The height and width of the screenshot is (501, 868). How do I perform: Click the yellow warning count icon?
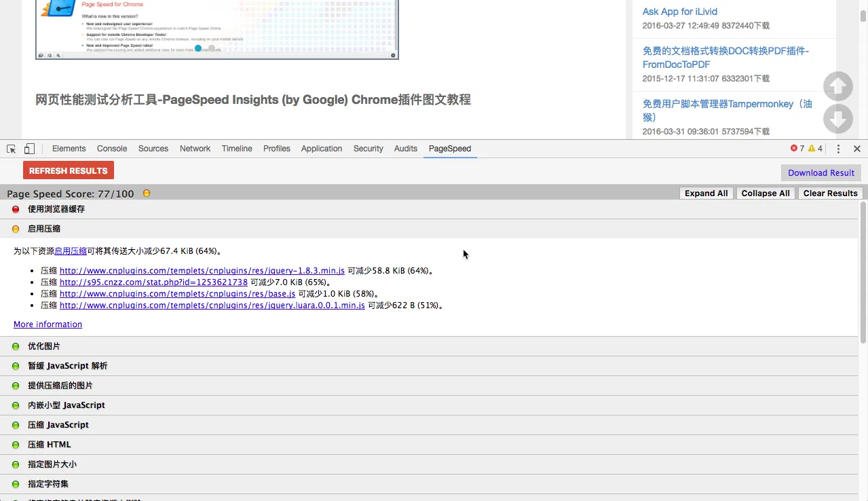(x=812, y=149)
